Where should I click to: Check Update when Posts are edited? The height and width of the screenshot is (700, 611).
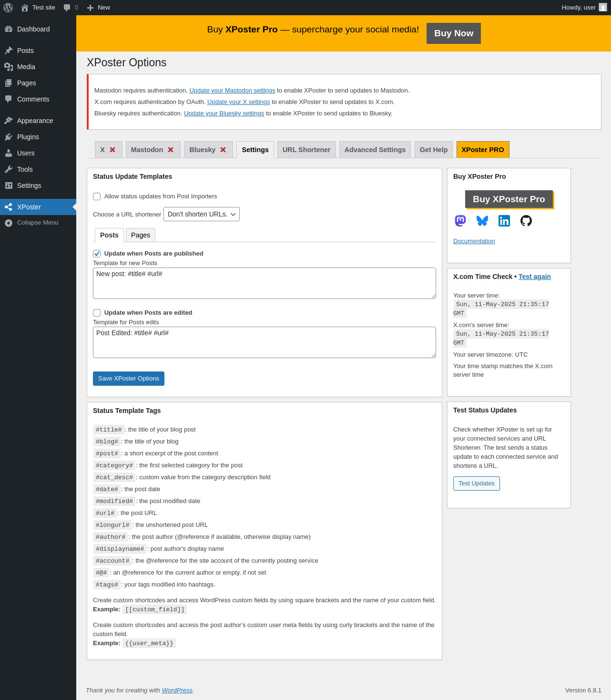pos(97,313)
